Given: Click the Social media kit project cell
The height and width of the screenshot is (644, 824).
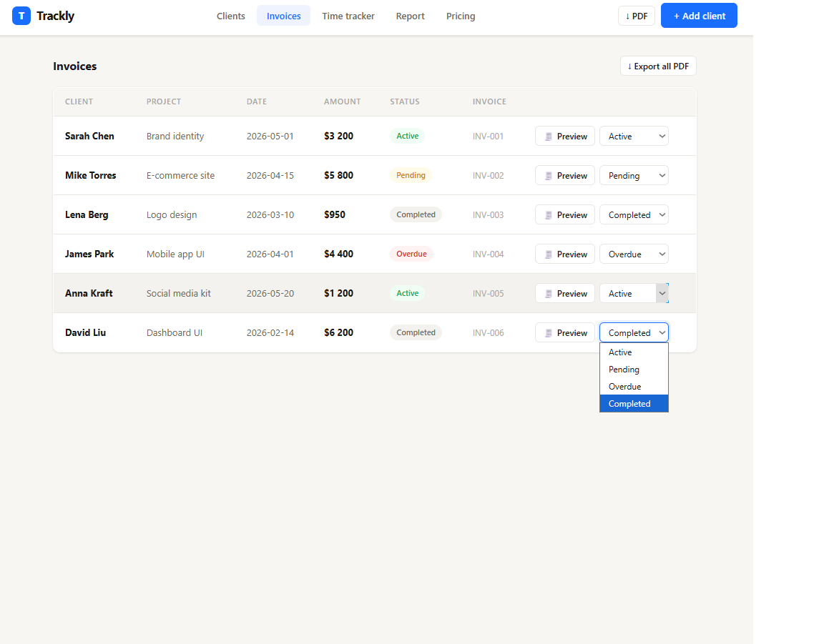Looking at the screenshot, I should click(178, 294).
